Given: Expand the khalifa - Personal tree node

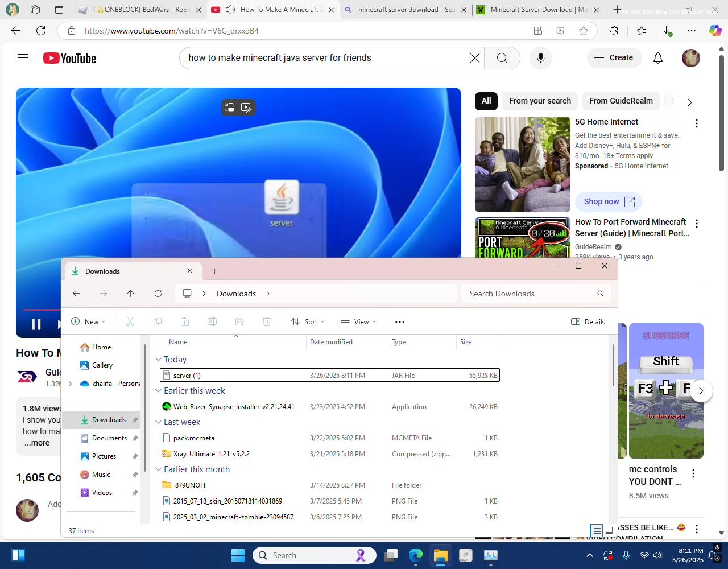Looking at the screenshot, I should pos(71,384).
